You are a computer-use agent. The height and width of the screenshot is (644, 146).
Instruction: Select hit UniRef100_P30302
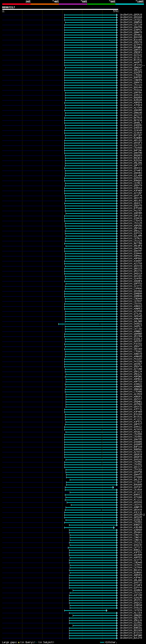131,344
